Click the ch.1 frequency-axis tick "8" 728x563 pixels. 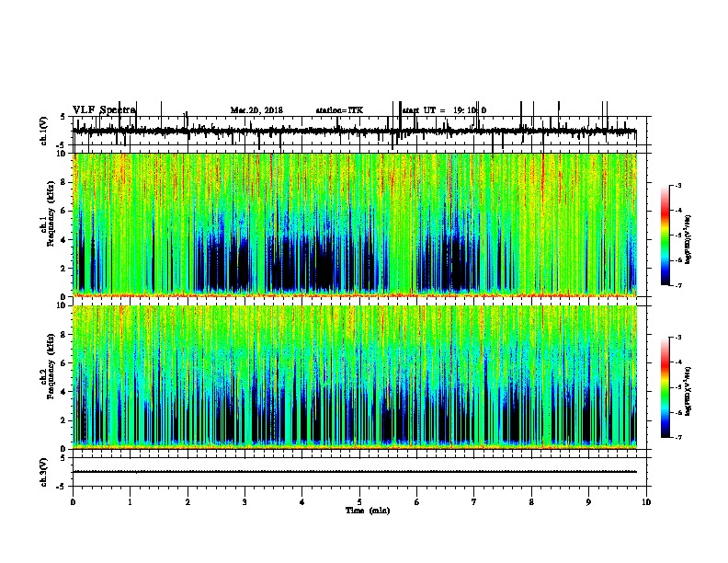pos(65,182)
